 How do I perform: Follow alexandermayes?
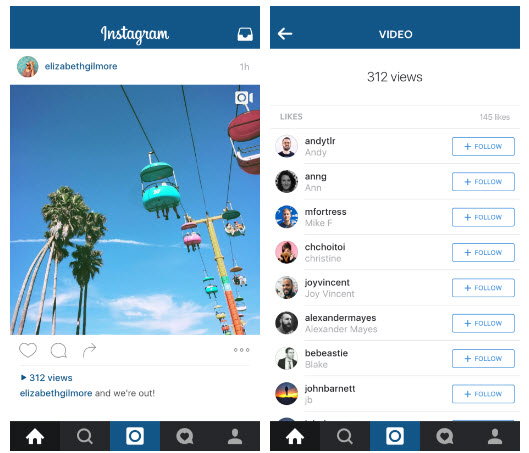pyautogui.click(x=483, y=323)
